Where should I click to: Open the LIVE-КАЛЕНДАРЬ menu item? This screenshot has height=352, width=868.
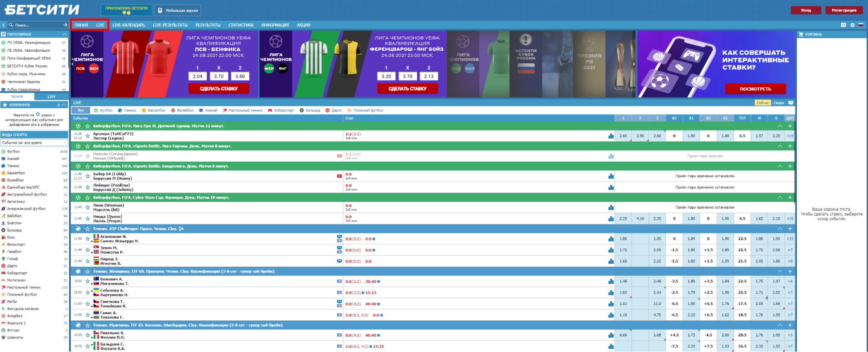coord(129,25)
